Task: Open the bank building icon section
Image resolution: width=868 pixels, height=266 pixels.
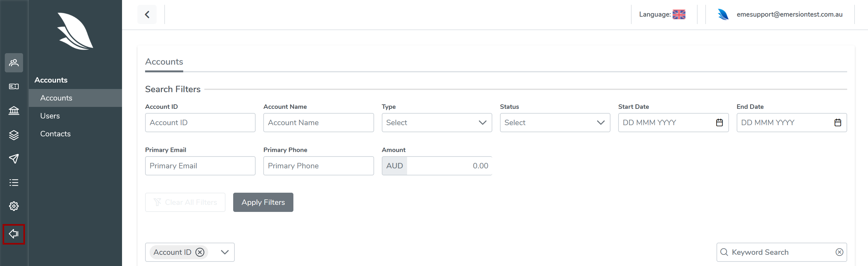Action: (x=14, y=110)
